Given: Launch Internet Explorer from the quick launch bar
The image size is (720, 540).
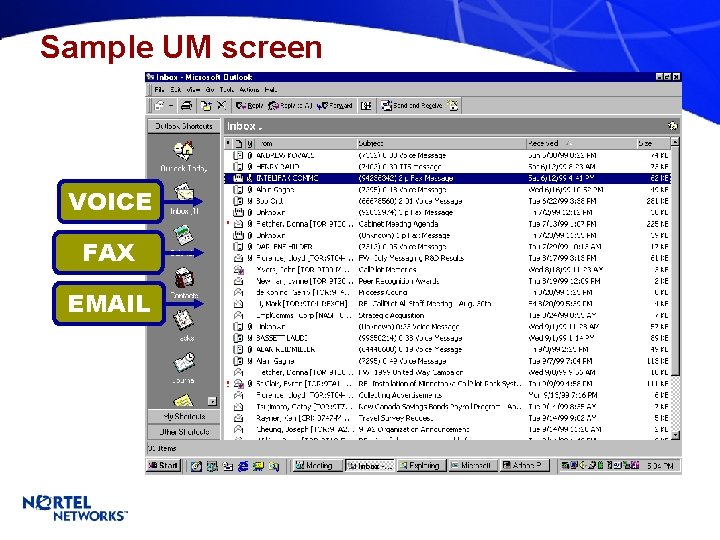Looking at the screenshot, I should [x=243, y=466].
